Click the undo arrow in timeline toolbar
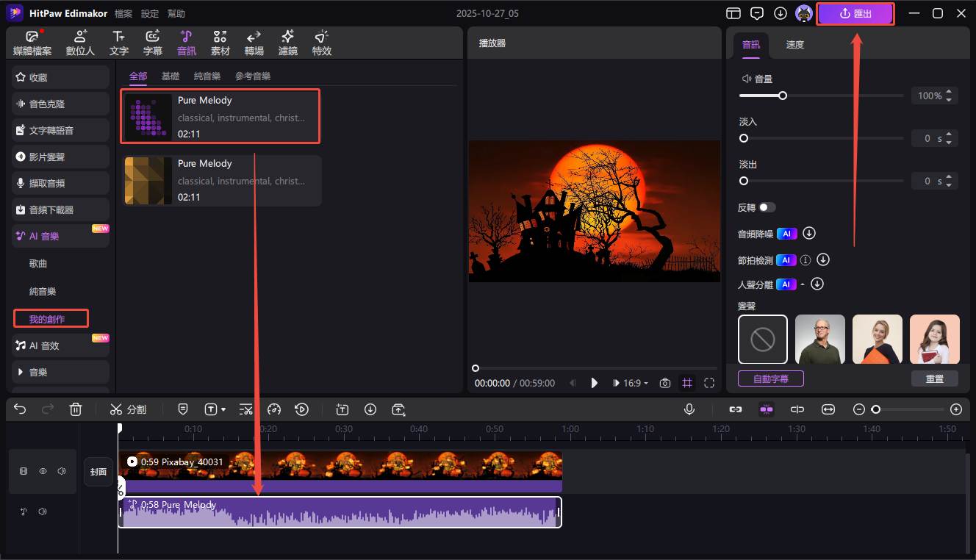This screenshot has width=976, height=560. pyautogui.click(x=20, y=409)
